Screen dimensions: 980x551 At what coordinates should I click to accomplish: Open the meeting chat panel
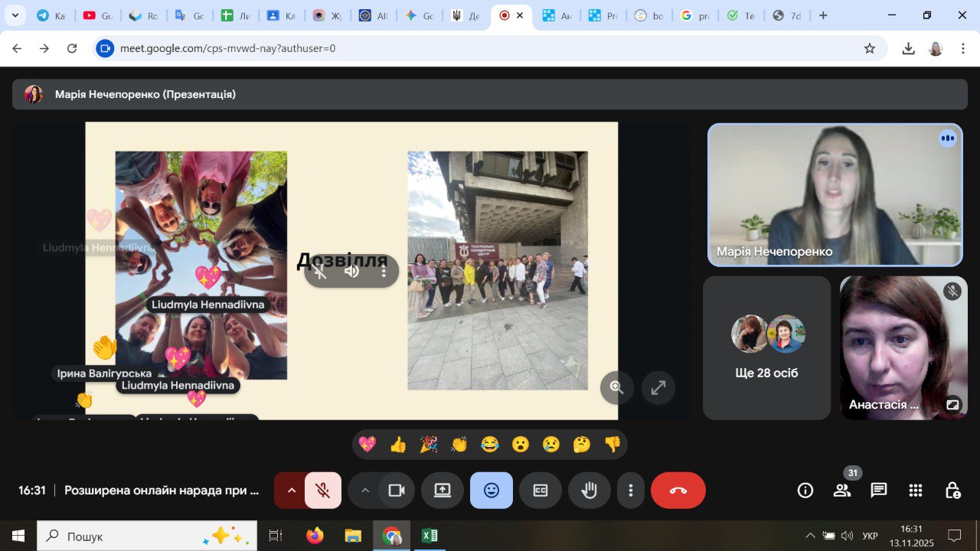click(878, 491)
